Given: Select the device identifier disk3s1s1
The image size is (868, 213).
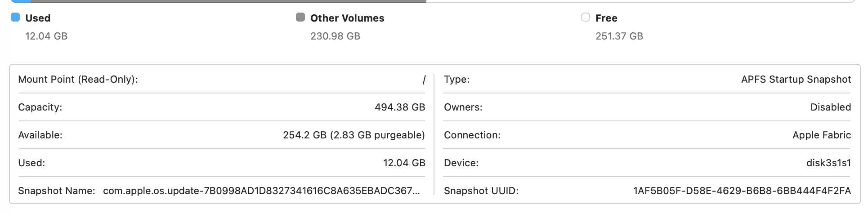Looking at the screenshot, I should (828, 163).
